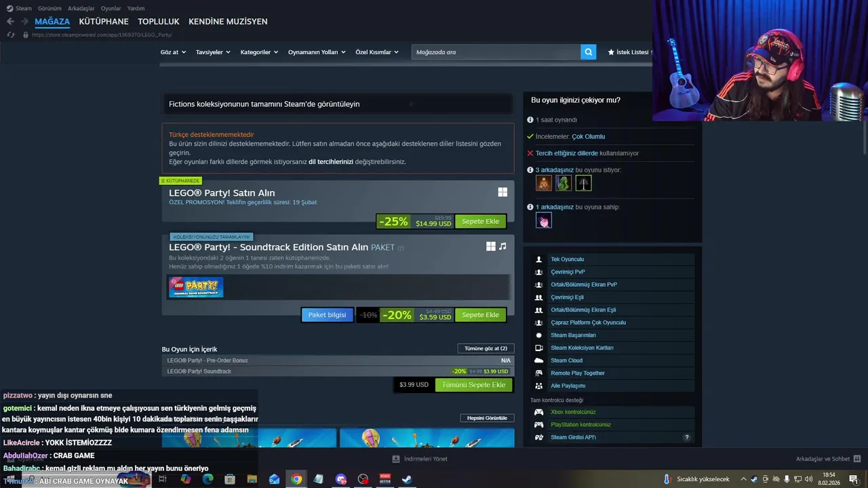The width and height of the screenshot is (868, 488).
Task: Open the Görünüm menu
Action: coord(50,8)
